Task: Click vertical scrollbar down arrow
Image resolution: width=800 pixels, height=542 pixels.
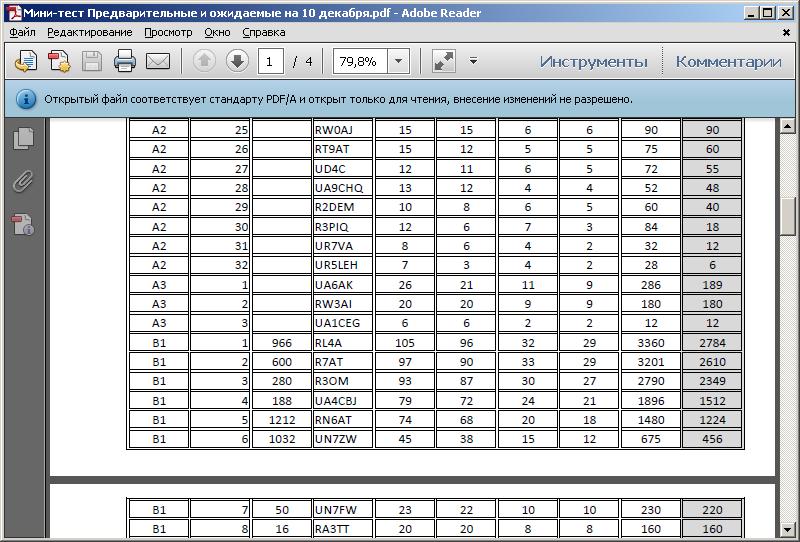Action: point(787,529)
